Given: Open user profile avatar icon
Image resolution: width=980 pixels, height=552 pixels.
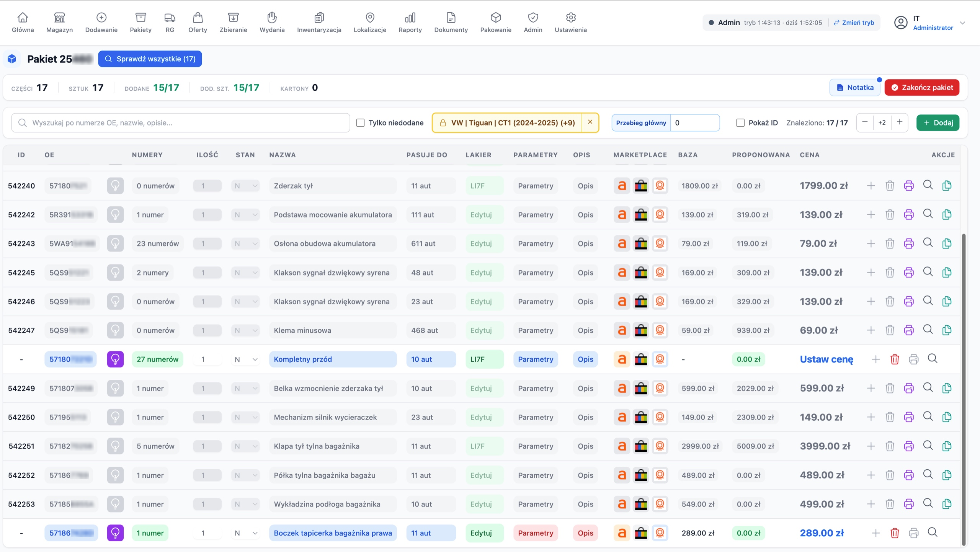Looking at the screenshot, I should pyautogui.click(x=900, y=23).
